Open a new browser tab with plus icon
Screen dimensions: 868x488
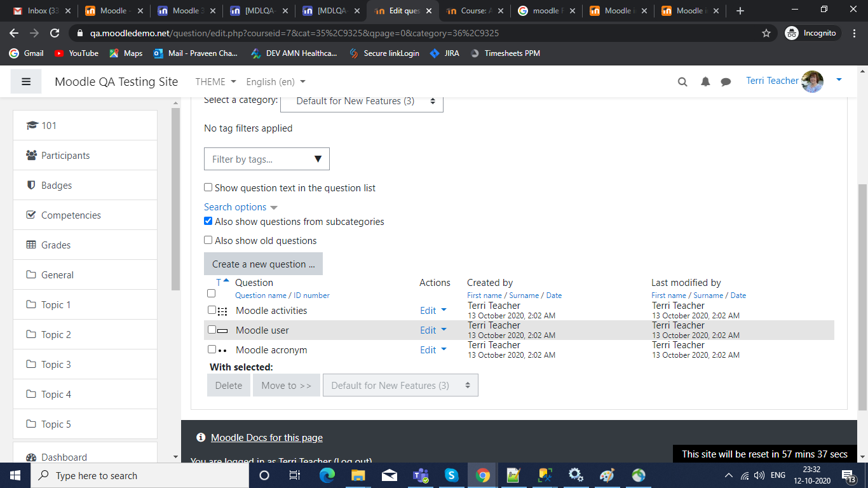pyautogui.click(x=740, y=11)
